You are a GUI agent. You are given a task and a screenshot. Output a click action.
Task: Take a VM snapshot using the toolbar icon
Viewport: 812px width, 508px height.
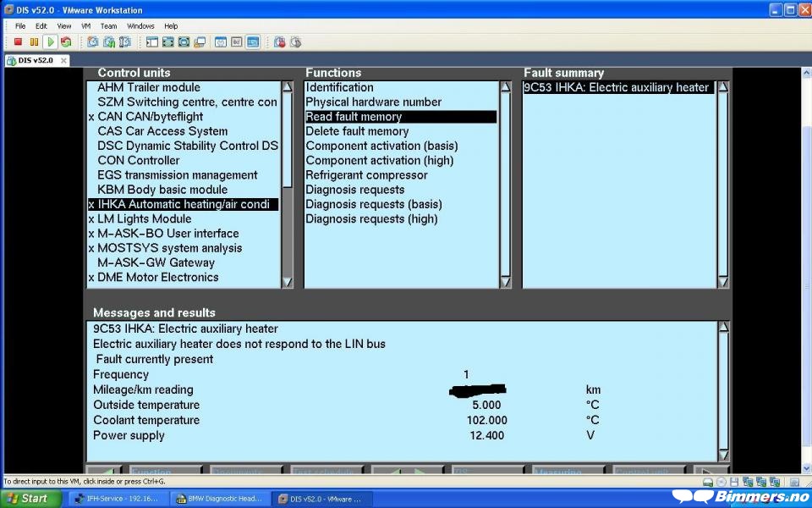[92, 41]
